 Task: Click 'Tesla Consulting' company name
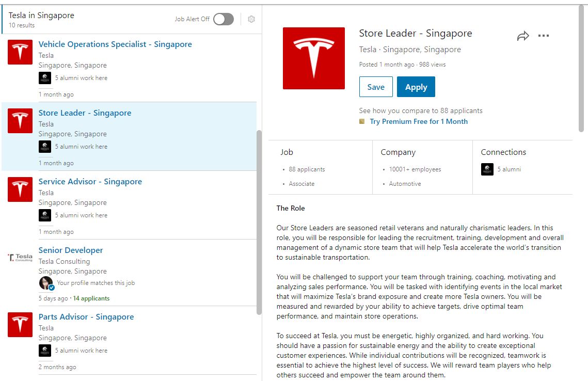[x=64, y=261]
